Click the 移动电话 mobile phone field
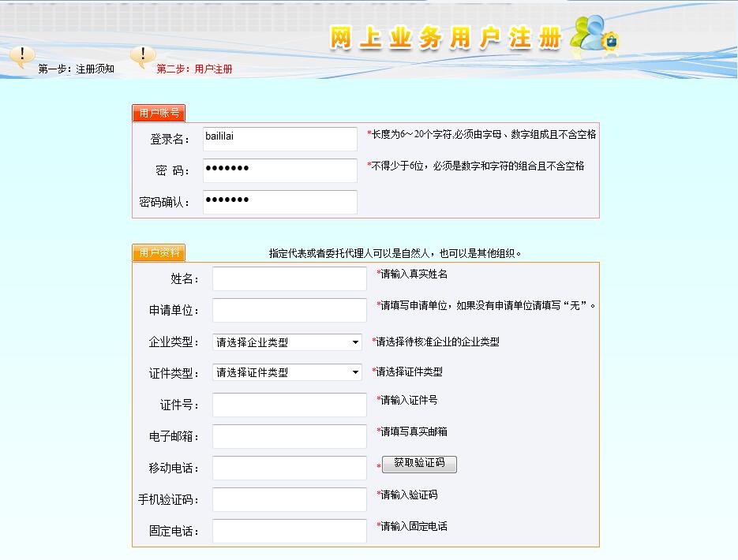The image size is (738, 560). (x=288, y=468)
